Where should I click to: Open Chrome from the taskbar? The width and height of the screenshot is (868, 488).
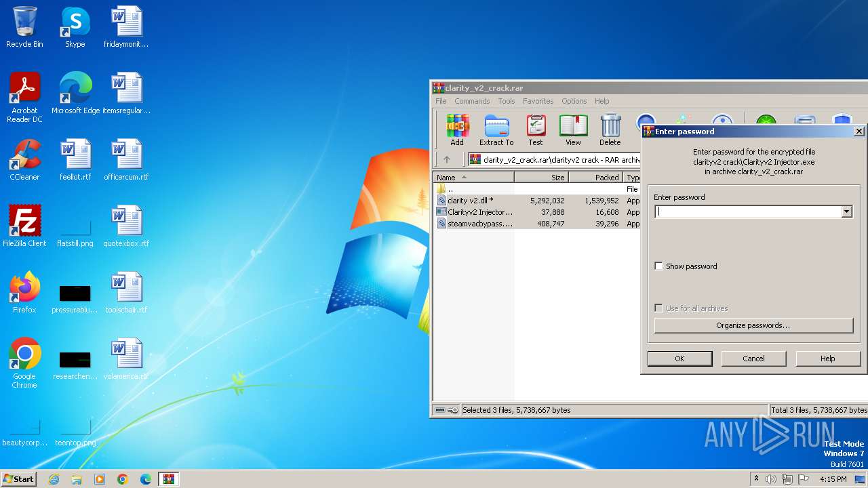(x=123, y=479)
